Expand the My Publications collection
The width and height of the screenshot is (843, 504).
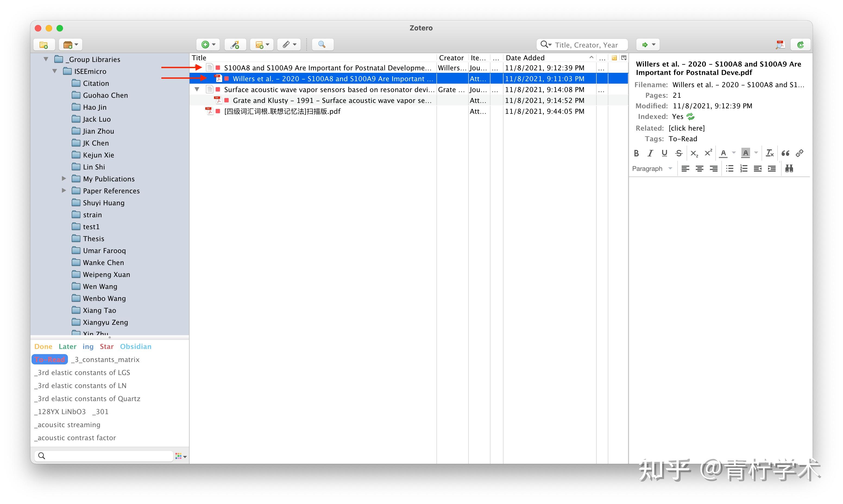point(64,179)
